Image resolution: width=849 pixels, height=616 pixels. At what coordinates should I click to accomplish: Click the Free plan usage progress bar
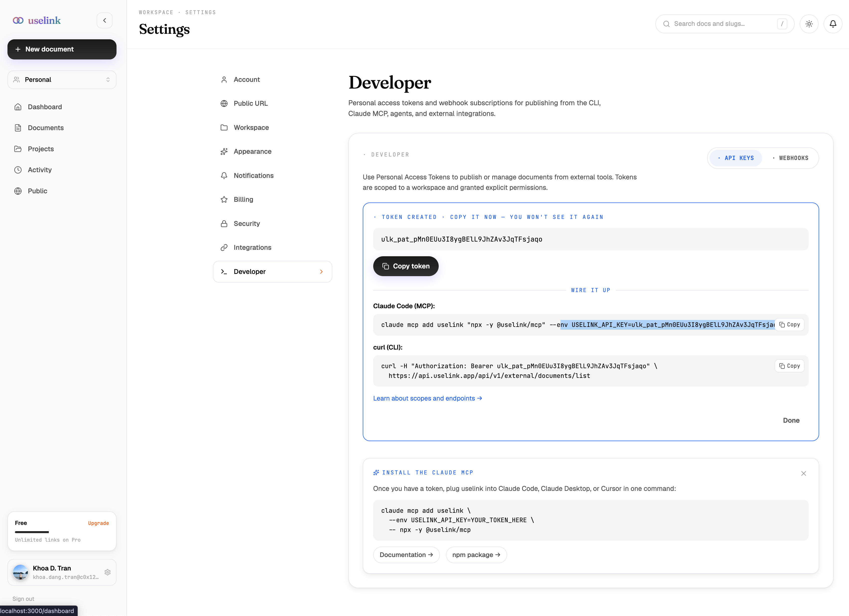(x=32, y=532)
